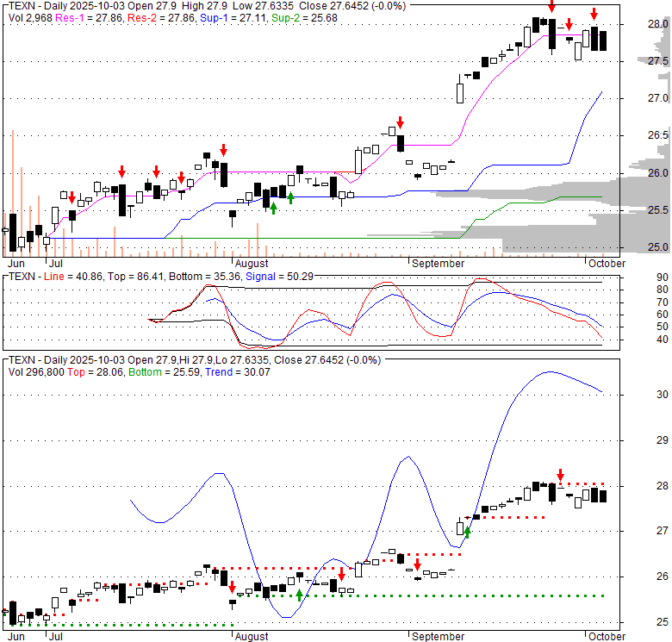The height and width of the screenshot is (642, 672).
Task: Click the 25.5 price axis label on top chart
Action: 658,210
